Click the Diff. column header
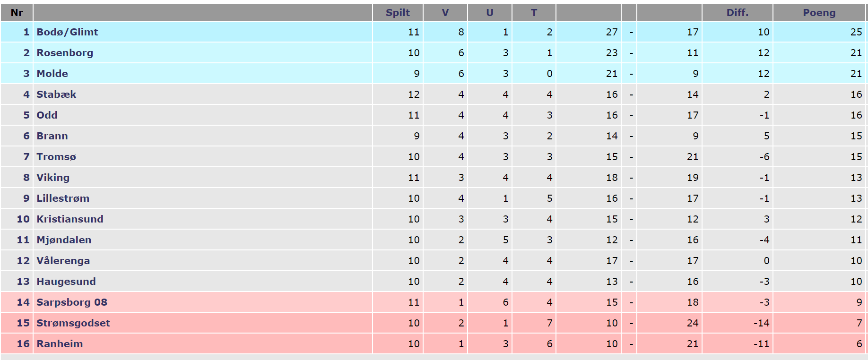The height and width of the screenshot is (360, 868). click(738, 13)
